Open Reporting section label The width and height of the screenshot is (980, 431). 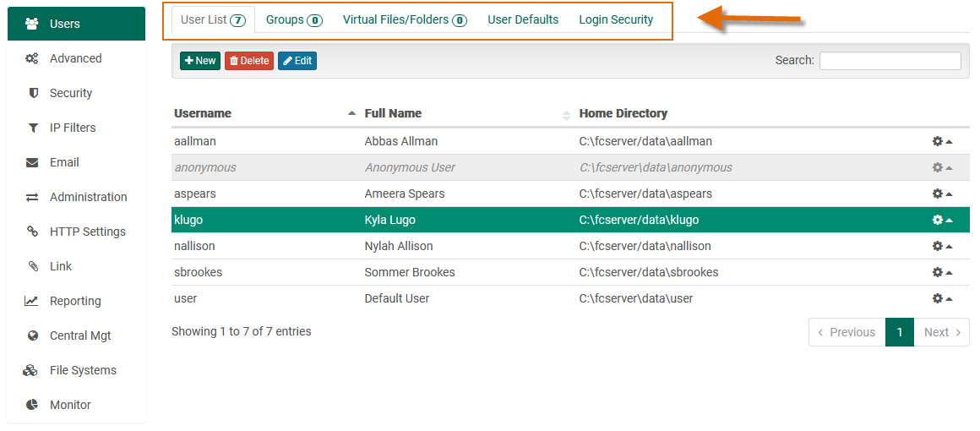tap(75, 301)
